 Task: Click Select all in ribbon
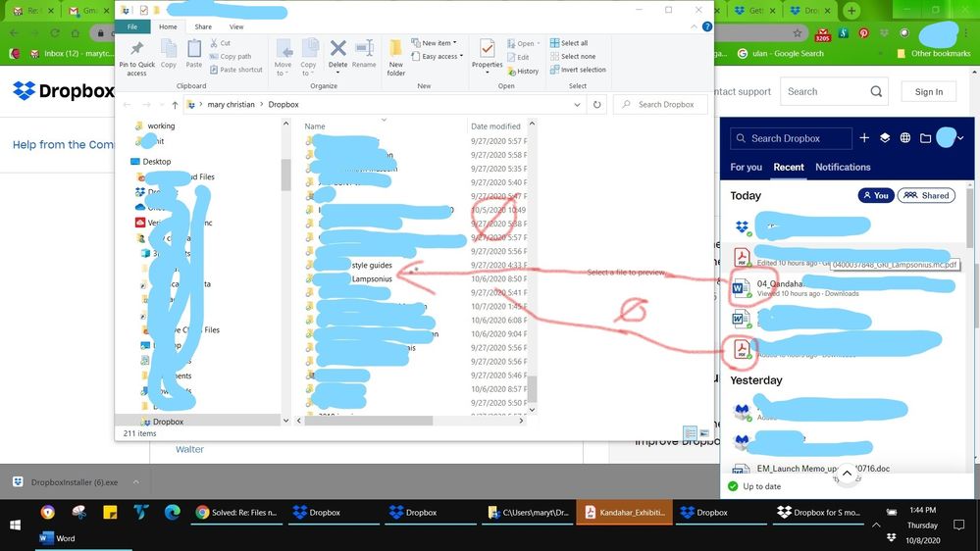point(569,43)
